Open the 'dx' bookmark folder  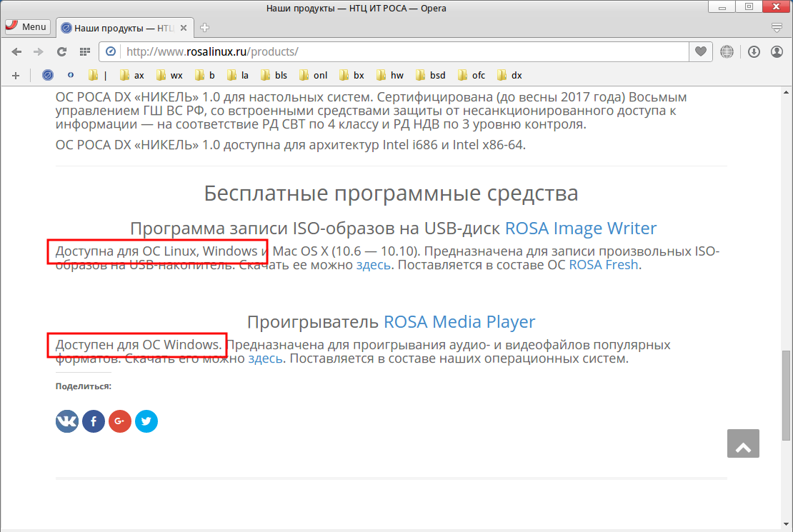click(510, 76)
